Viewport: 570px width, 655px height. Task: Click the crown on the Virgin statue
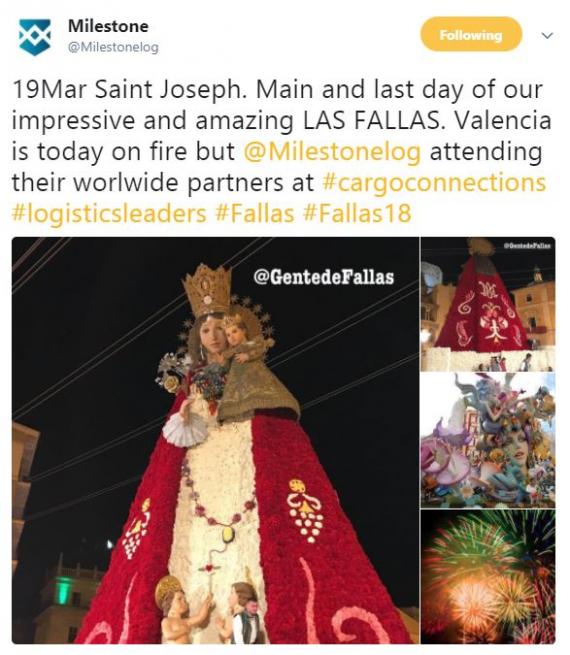(x=207, y=290)
